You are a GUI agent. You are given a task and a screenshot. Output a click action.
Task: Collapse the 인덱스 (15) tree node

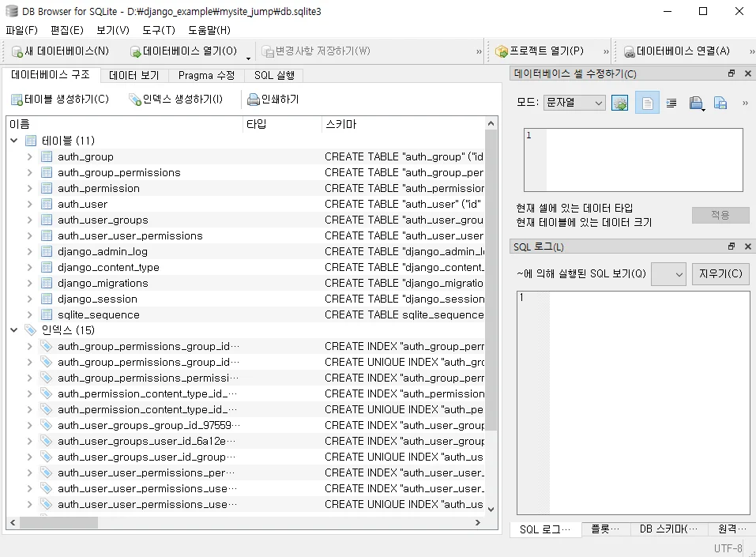coord(14,330)
